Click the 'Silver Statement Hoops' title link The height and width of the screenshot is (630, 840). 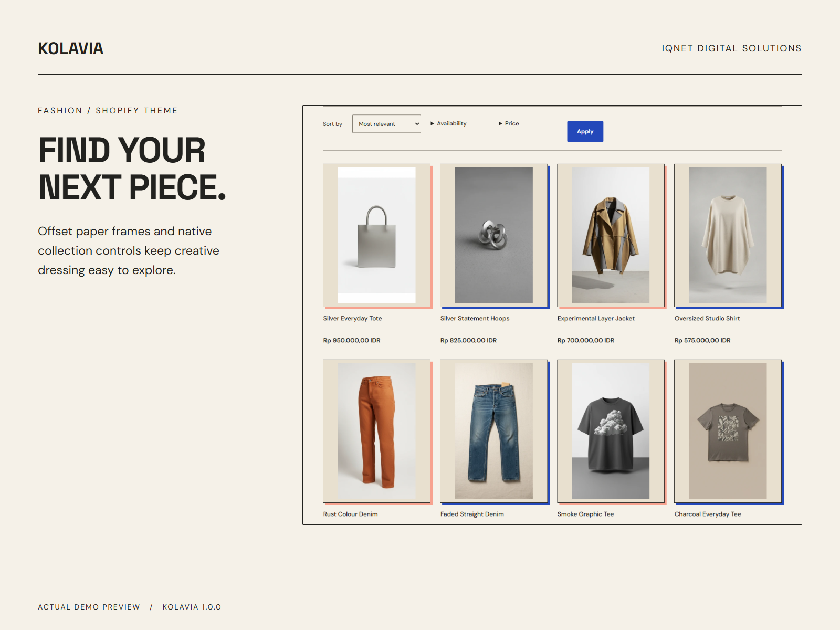click(475, 318)
